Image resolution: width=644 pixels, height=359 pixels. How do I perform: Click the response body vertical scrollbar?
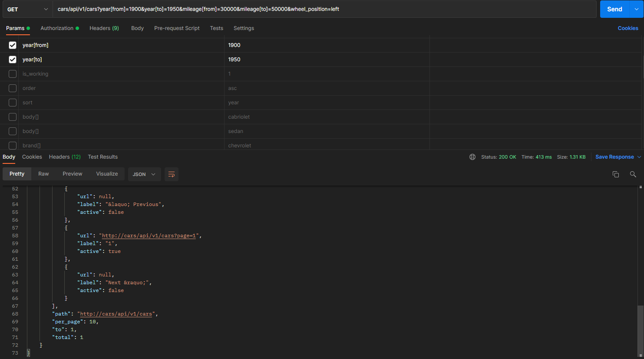(x=641, y=330)
